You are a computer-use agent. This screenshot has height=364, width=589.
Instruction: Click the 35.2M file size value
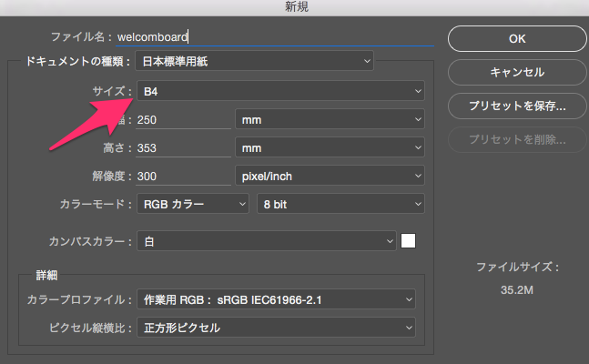(517, 290)
